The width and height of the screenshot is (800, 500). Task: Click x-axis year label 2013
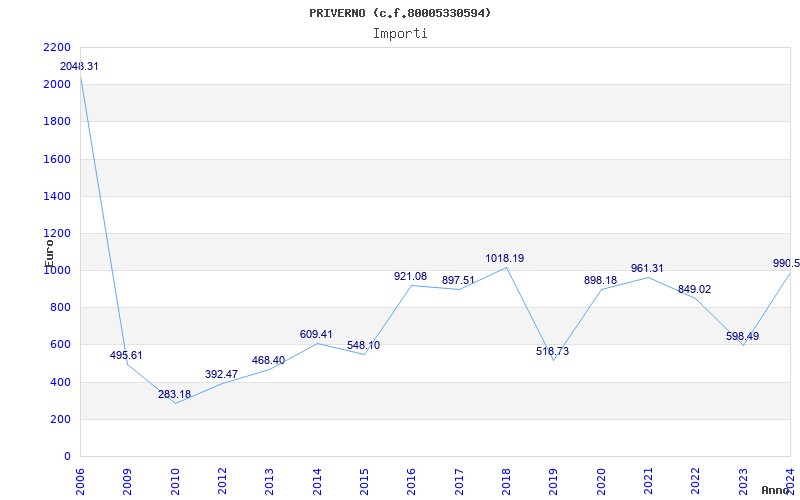269,482
